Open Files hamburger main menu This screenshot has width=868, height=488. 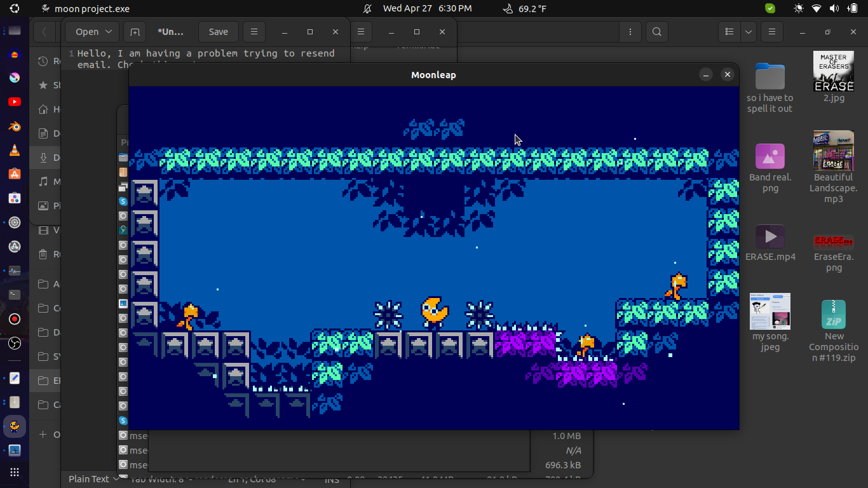click(771, 32)
